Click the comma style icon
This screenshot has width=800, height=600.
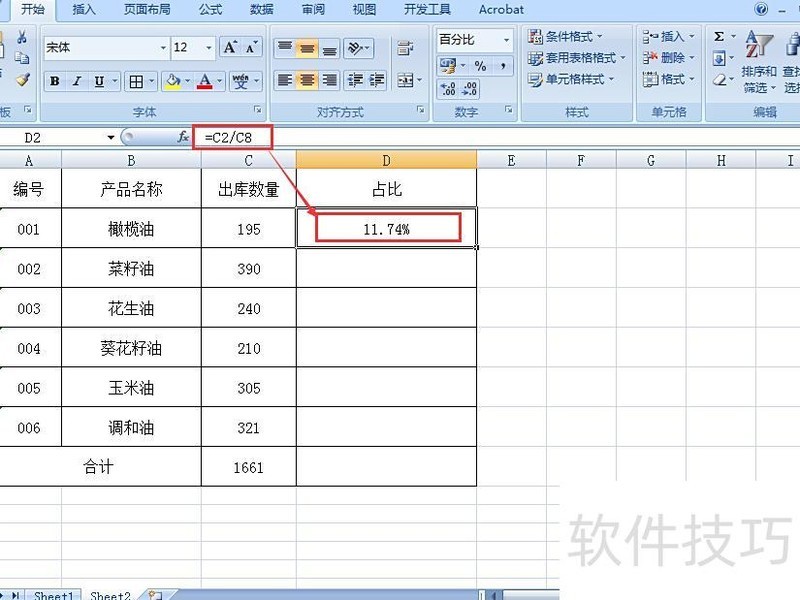(503, 66)
